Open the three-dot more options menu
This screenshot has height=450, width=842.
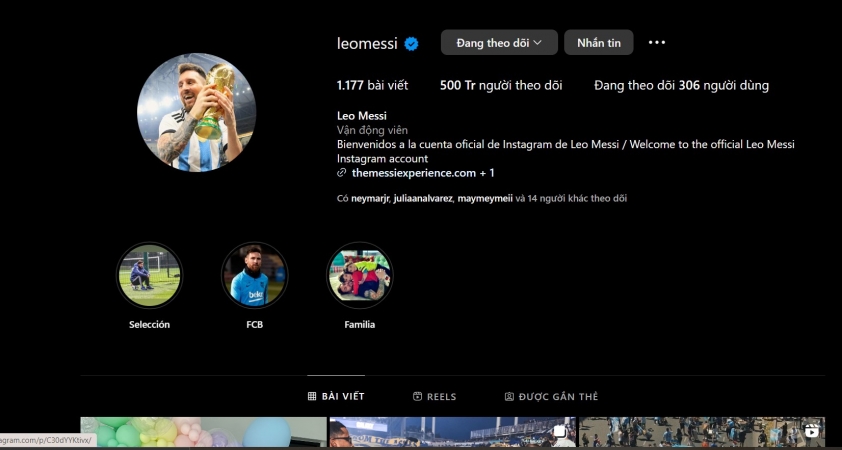(657, 42)
